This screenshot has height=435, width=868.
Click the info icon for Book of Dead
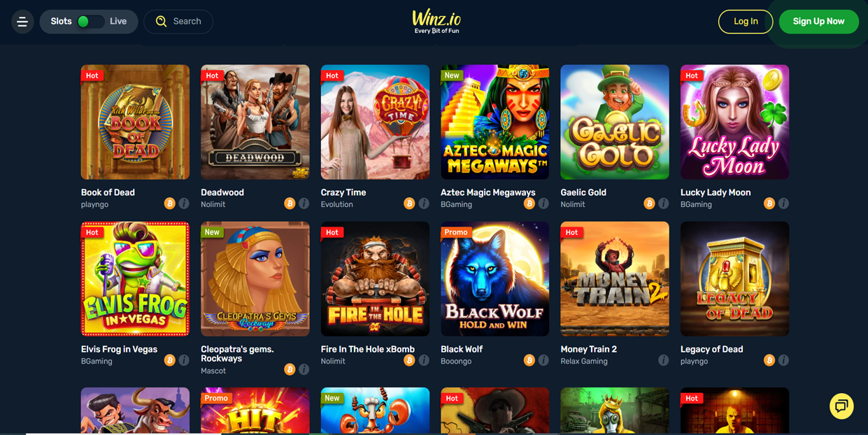(x=184, y=204)
